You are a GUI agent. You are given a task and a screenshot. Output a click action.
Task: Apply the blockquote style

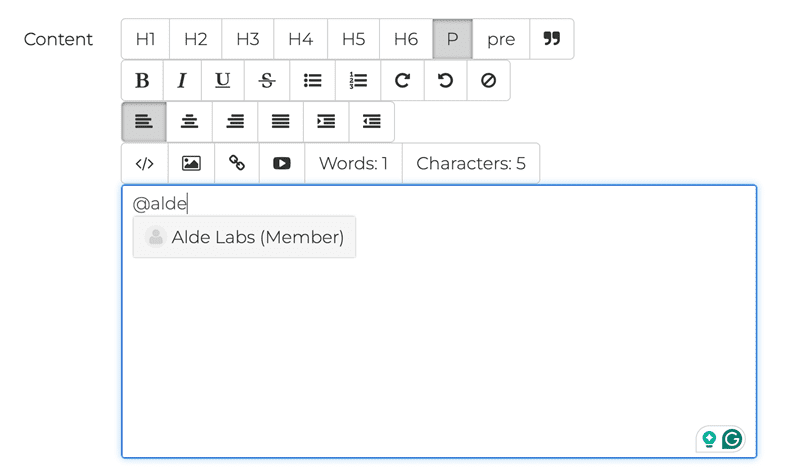pyautogui.click(x=551, y=39)
